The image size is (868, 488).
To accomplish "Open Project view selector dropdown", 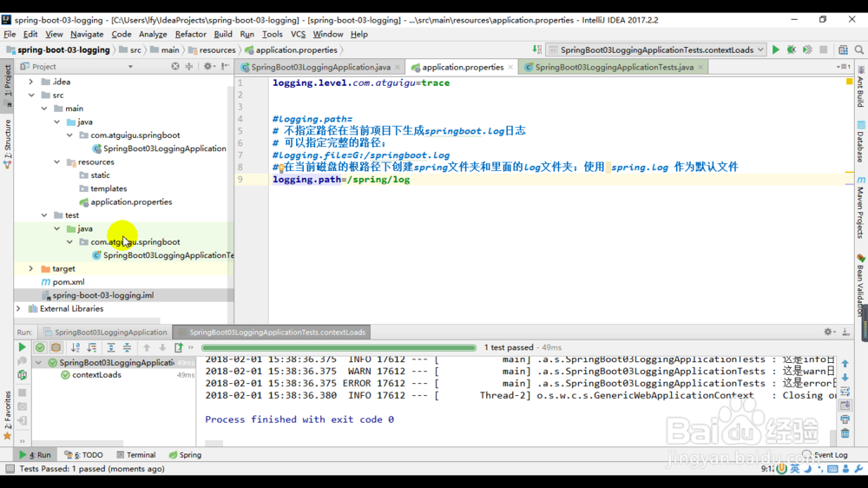I will coord(130,67).
